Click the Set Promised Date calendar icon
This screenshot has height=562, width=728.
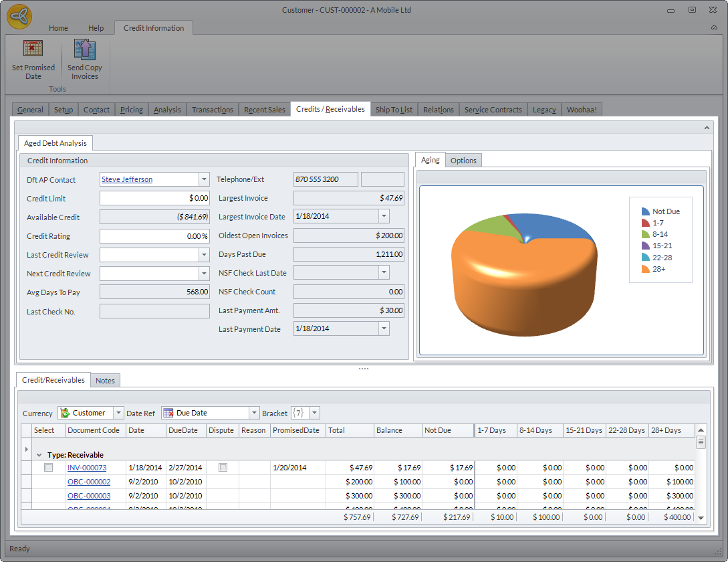pyautogui.click(x=33, y=50)
